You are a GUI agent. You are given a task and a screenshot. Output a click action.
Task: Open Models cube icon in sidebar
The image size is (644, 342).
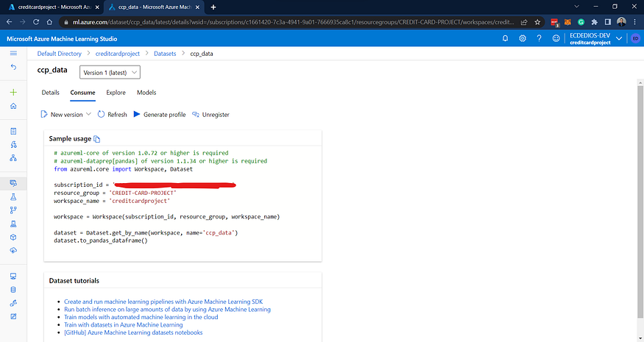pyautogui.click(x=13, y=238)
